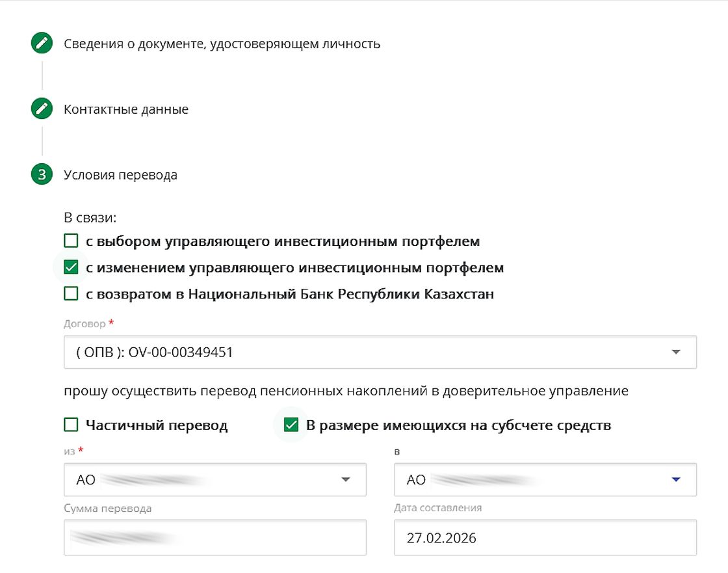Click the «Частичный перевод» label text
The height and width of the screenshot is (573, 728).
pyautogui.click(x=157, y=425)
